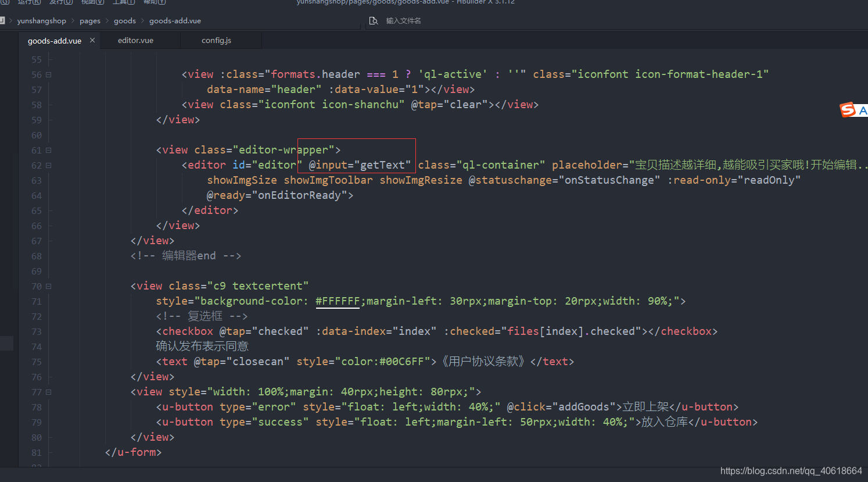The width and height of the screenshot is (868, 482).
Task: Click the "getText" handler on line 62
Action: click(x=382, y=165)
